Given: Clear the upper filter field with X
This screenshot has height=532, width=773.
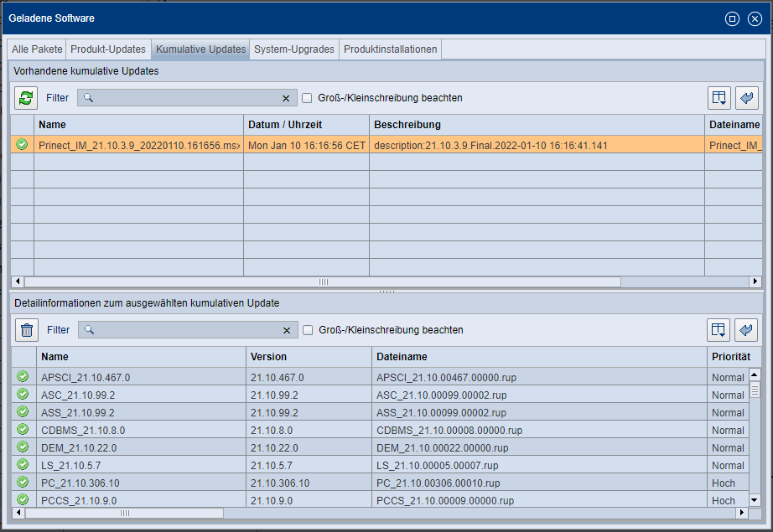Looking at the screenshot, I should pos(286,98).
